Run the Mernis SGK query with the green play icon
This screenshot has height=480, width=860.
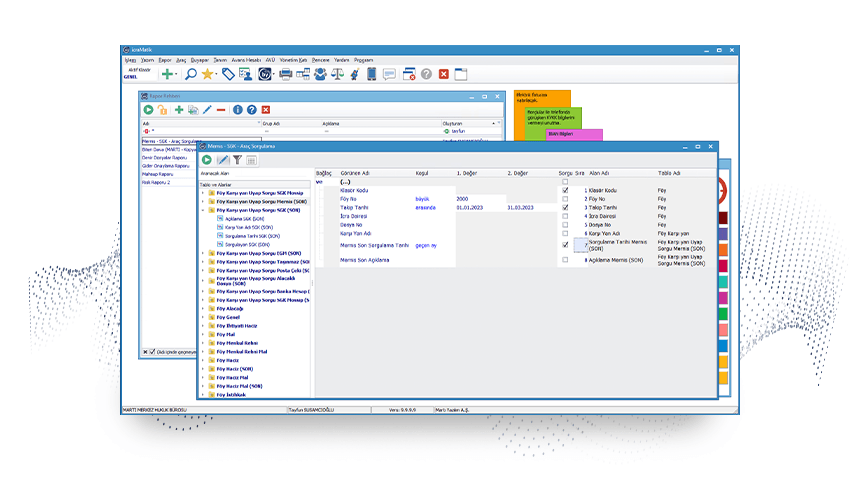tap(207, 160)
